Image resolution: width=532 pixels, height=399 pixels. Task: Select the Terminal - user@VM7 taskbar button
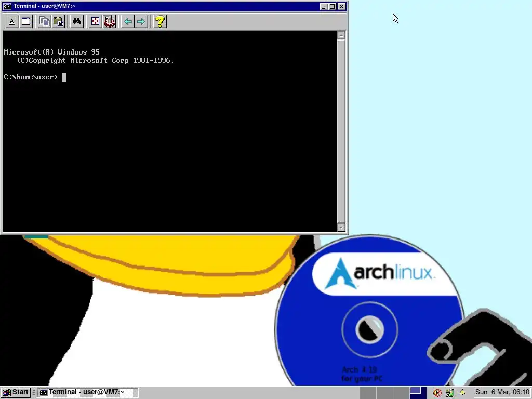[x=87, y=392]
